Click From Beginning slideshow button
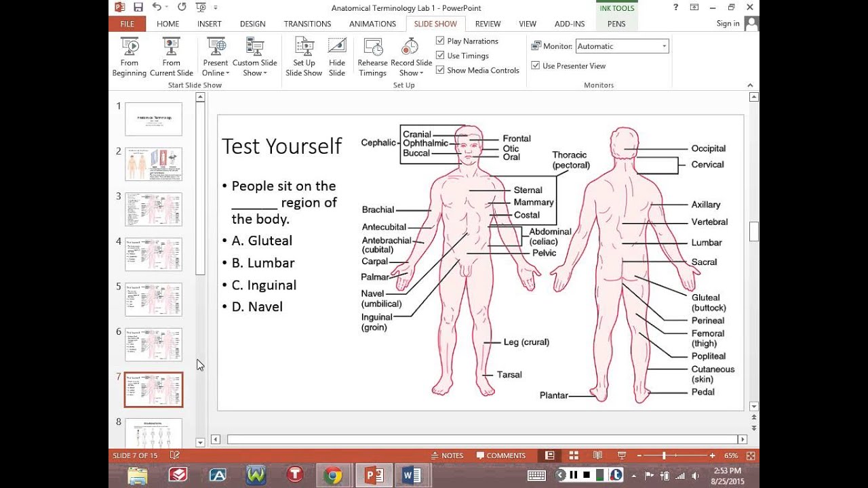This screenshot has height=488, width=868. click(130, 57)
